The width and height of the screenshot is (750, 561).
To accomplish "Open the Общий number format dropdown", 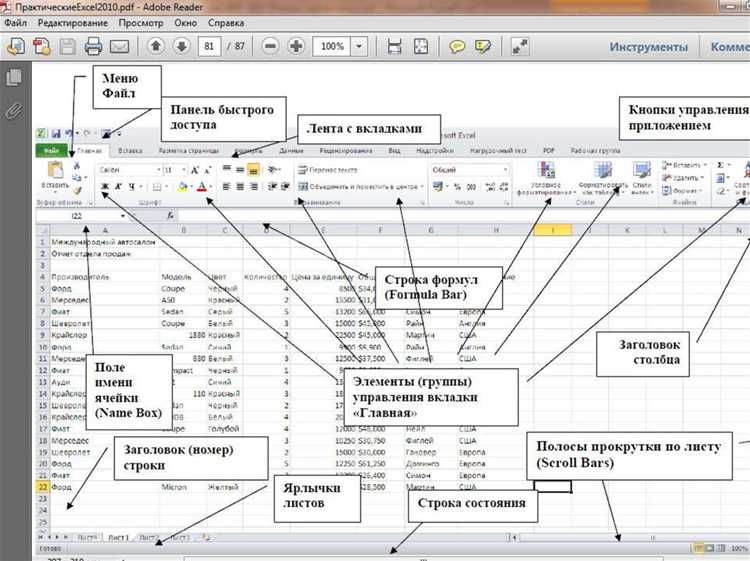I will [506, 170].
